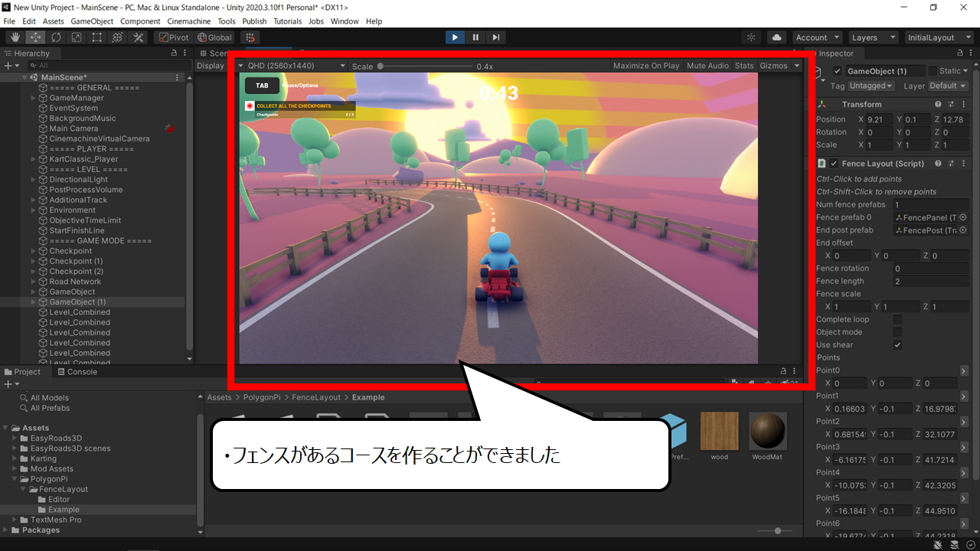Click Gizmos button in Game view
This screenshot has width=980, height=551.
pyautogui.click(x=773, y=66)
